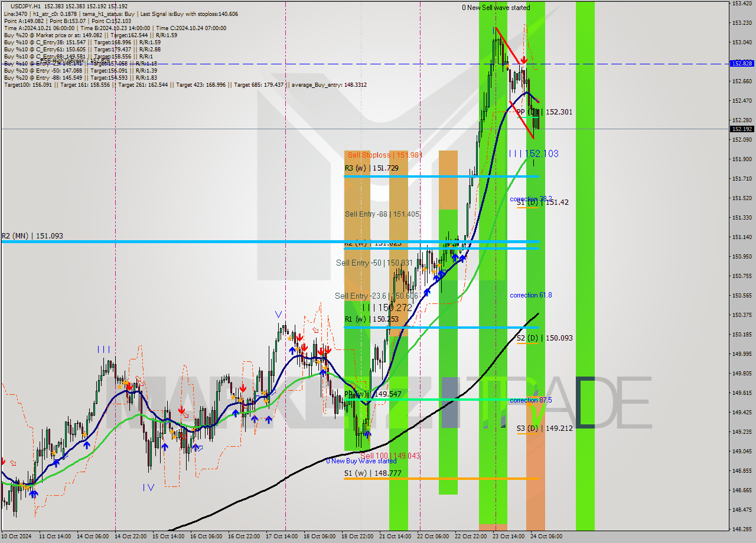
Task: Click the 'R3 (w) | 151.729' resistance label
Action: [x=372, y=168]
